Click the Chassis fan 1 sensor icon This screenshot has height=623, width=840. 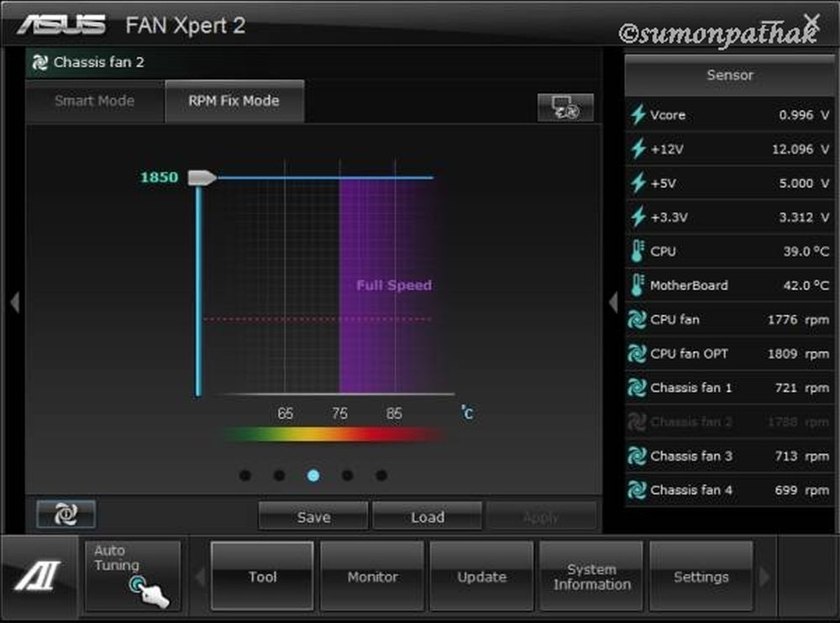click(638, 388)
